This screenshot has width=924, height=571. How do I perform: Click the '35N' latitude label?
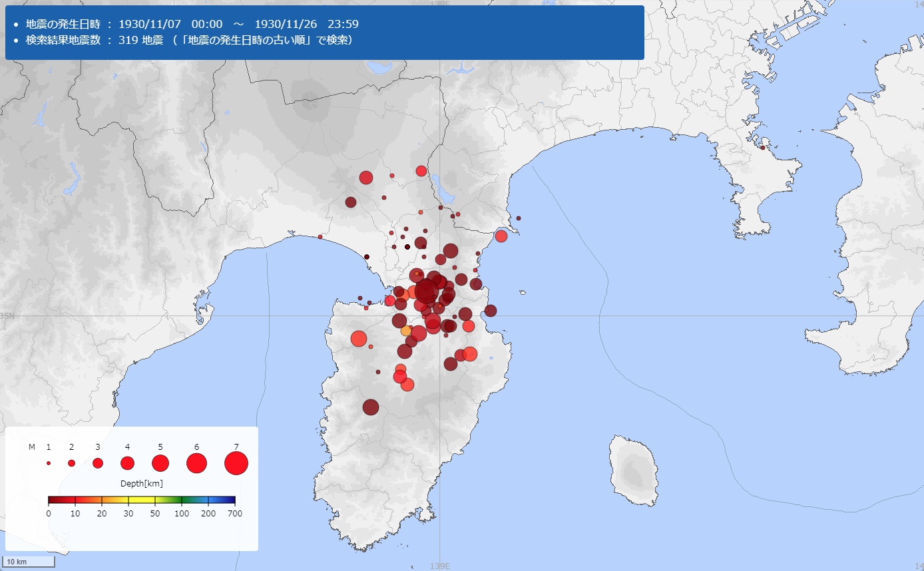pyautogui.click(x=7, y=315)
